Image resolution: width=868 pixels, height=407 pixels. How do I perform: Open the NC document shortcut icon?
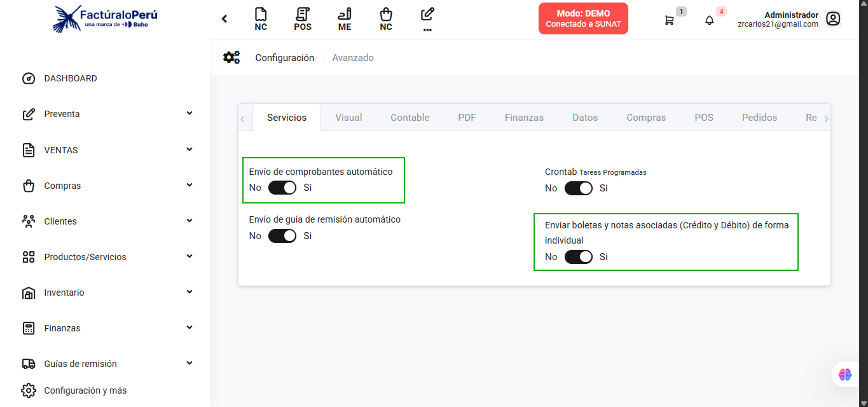pyautogui.click(x=261, y=18)
